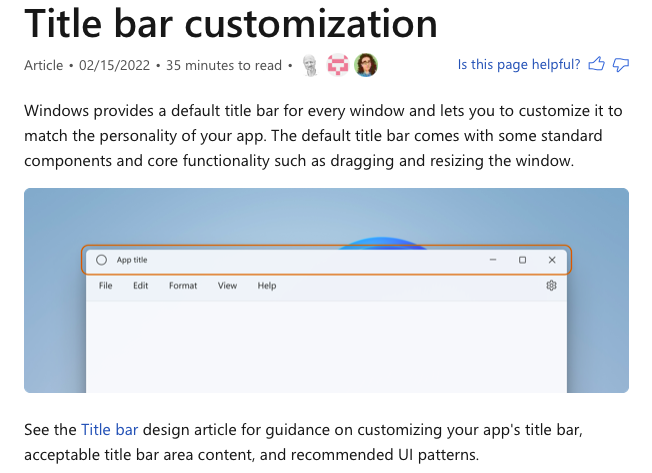The height and width of the screenshot is (473, 652).
Task: Open the first contributor's sketch avatar
Action: (310, 65)
